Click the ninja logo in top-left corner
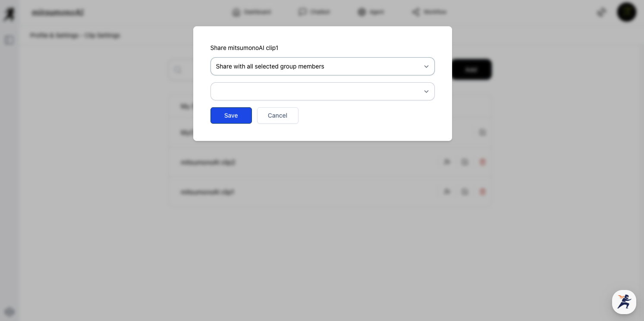This screenshot has height=321, width=644. [x=9, y=14]
